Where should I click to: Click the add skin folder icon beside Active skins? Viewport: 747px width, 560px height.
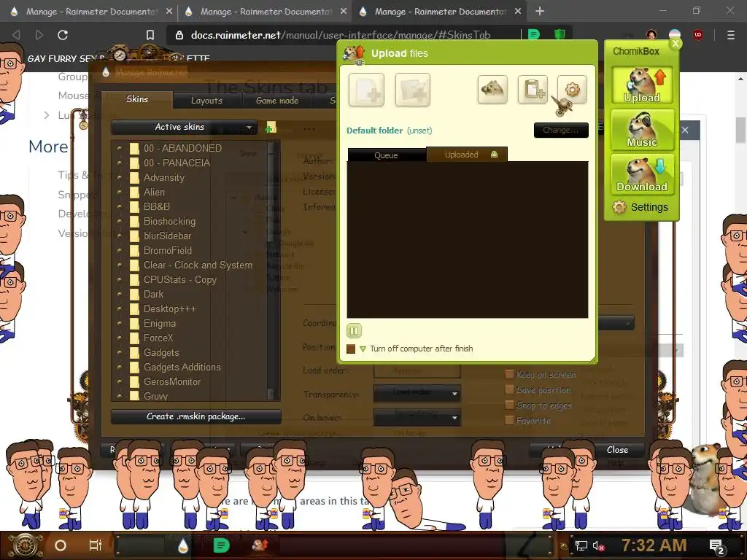pos(271,127)
